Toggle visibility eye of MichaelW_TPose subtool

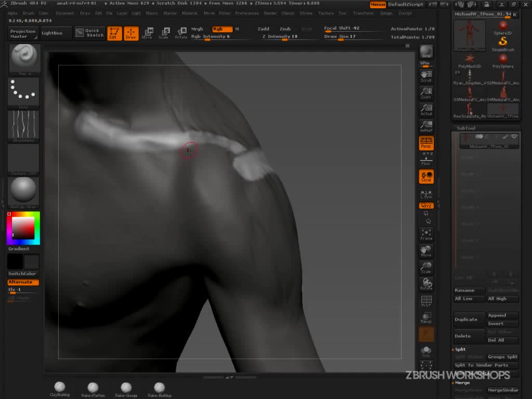(x=514, y=137)
